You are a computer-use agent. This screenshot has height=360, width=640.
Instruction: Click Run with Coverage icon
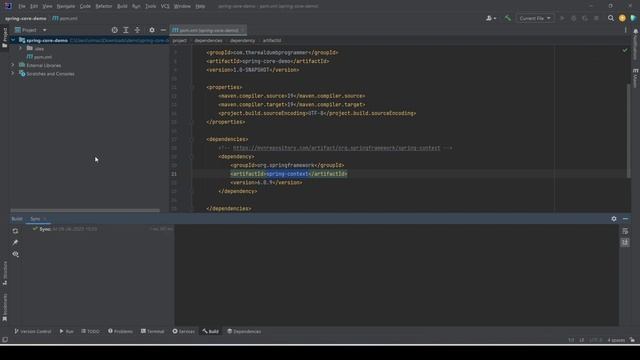(585, 18)
